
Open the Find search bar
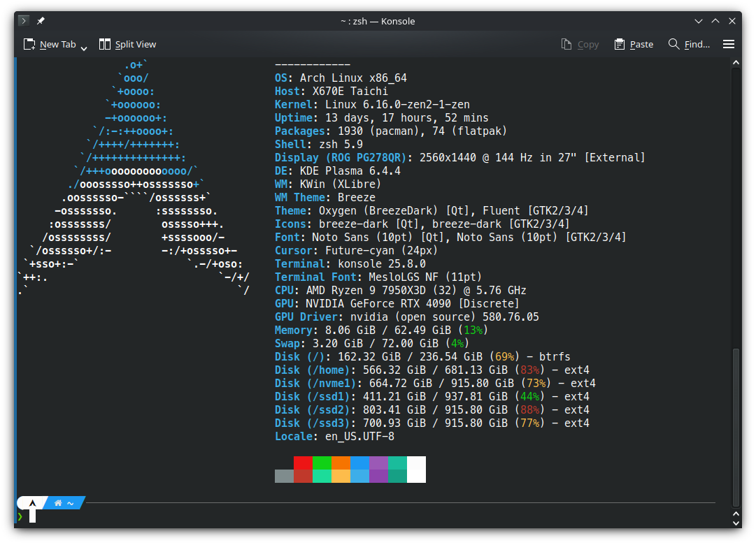pos(689,44)
